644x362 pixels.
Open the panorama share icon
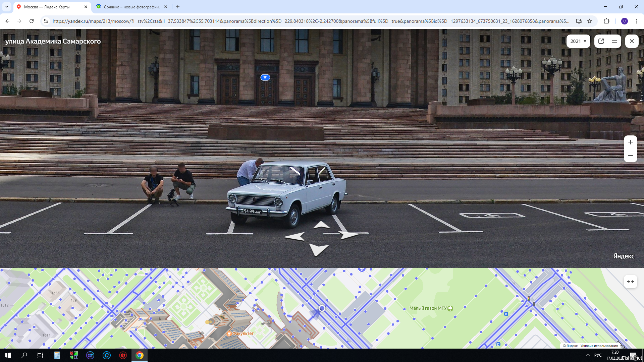(x=601, y=41)
